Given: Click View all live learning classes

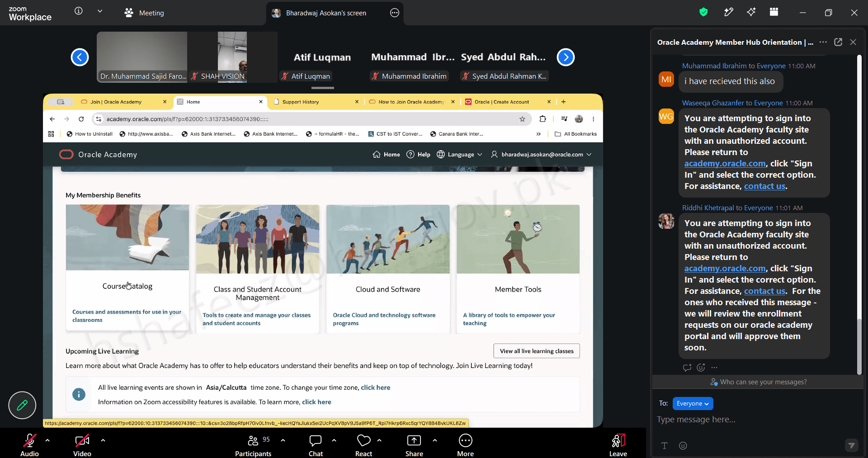Looking at the screenshot, I should coord(537,351).
